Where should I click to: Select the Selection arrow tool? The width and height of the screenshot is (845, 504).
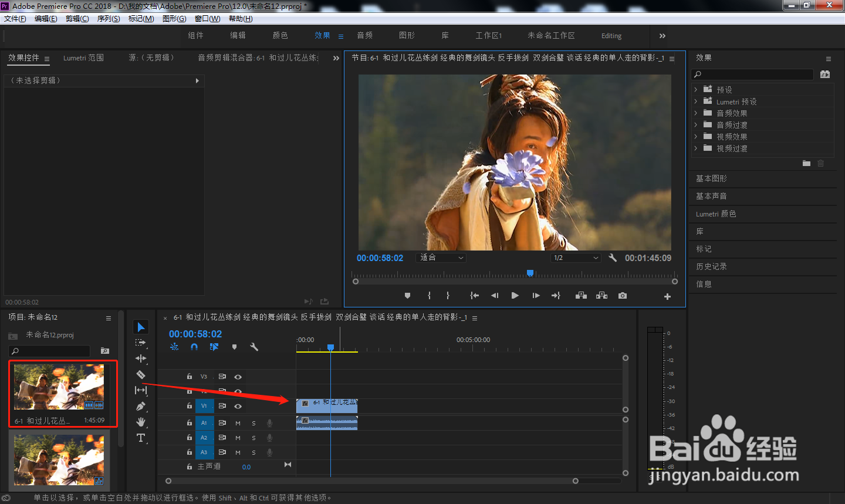pos(141,327)
